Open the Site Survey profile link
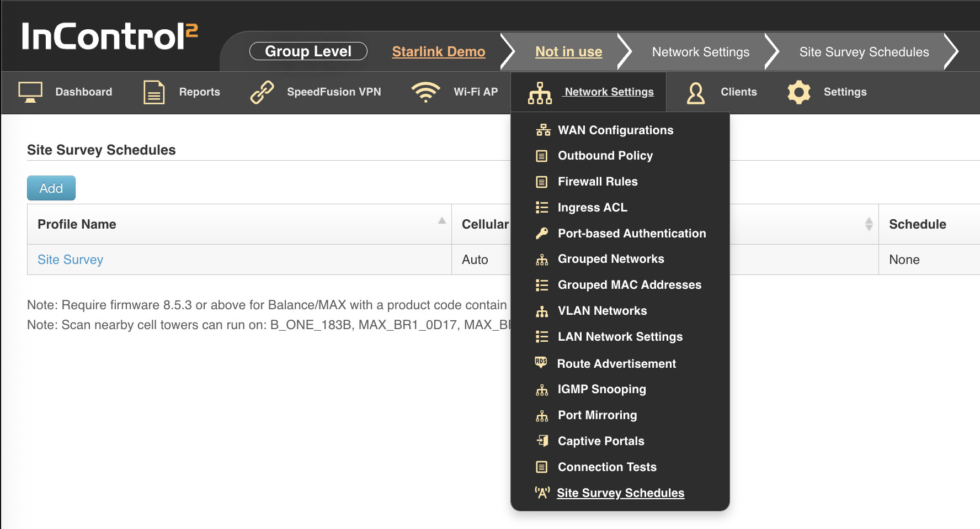The image size is (980, 529). (70, 260)
